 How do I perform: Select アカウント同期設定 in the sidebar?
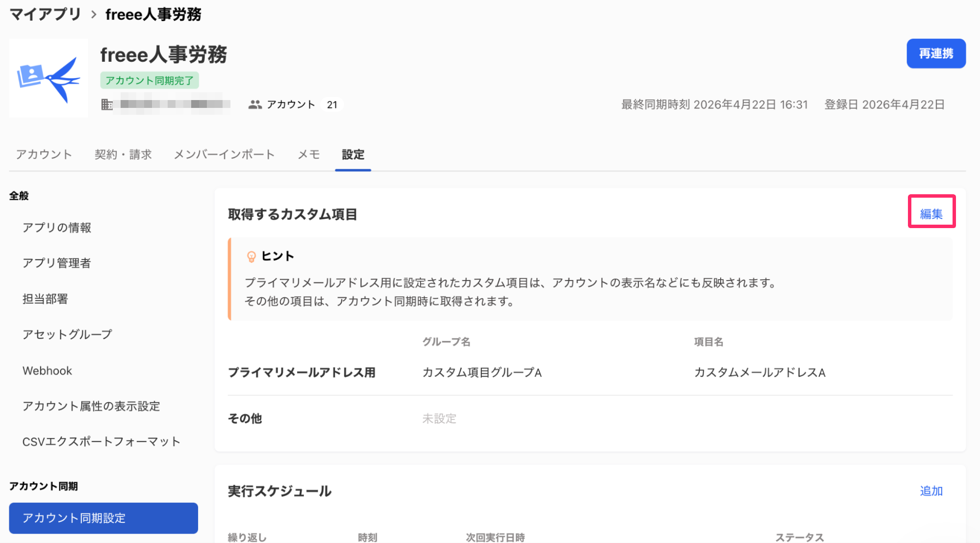pos(103,518)
